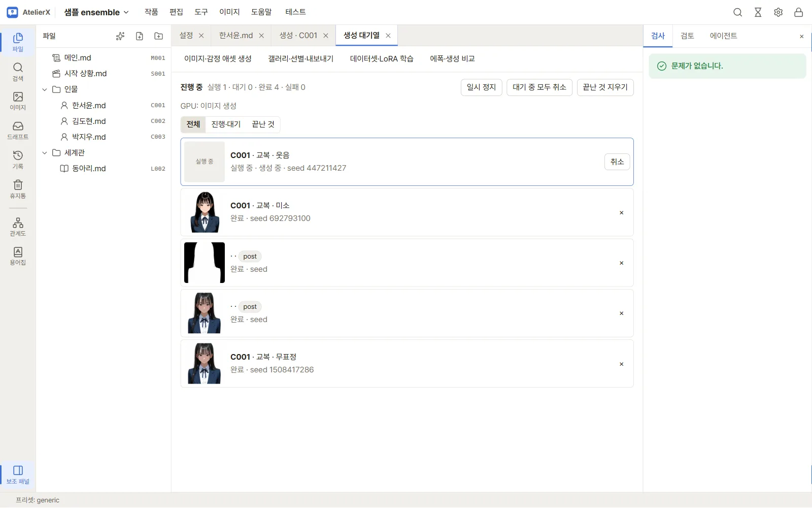Screen dimensions: 812x508
Task: Create a new folder with the folder-plus icon
Action: coord(159,36)
